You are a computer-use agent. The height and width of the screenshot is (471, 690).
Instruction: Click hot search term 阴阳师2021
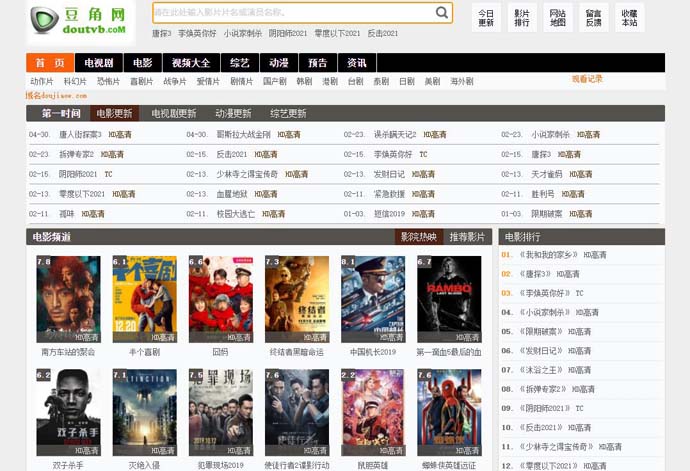point(288,33)
